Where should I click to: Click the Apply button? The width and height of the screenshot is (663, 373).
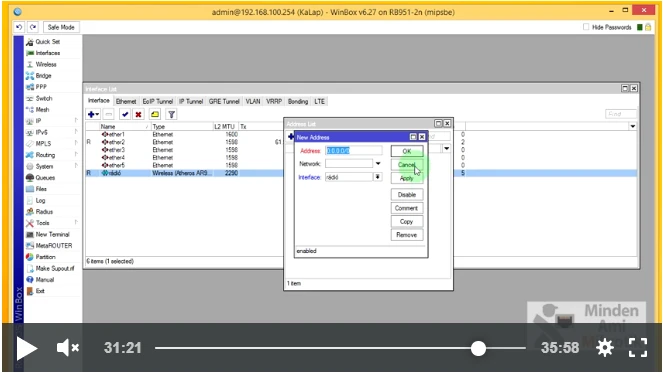pyautogui.click(x=407, y=178)
